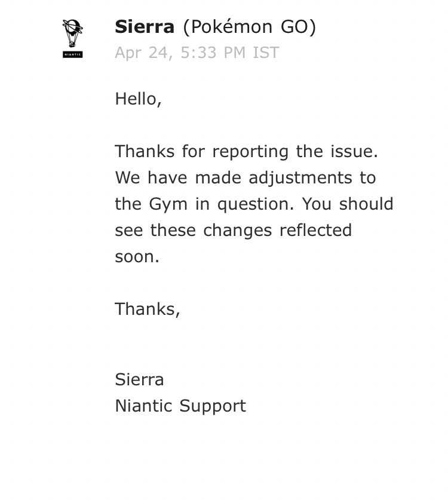Image resolution: width=448 pixels, height=500 pixels.
Task: Click the Thanks, closing line
Action: click(x=148, y=309)
